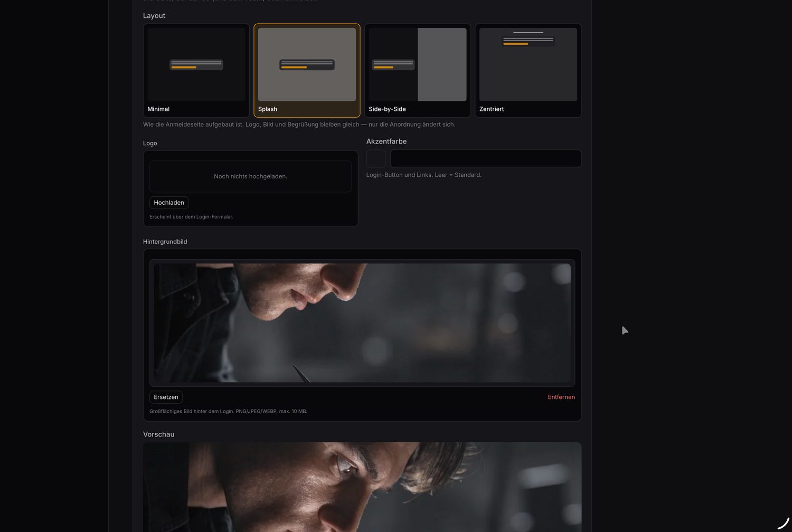The image size is (792, 532).
Task: Click the Vorschau preview image
Action: click(362, 487)
